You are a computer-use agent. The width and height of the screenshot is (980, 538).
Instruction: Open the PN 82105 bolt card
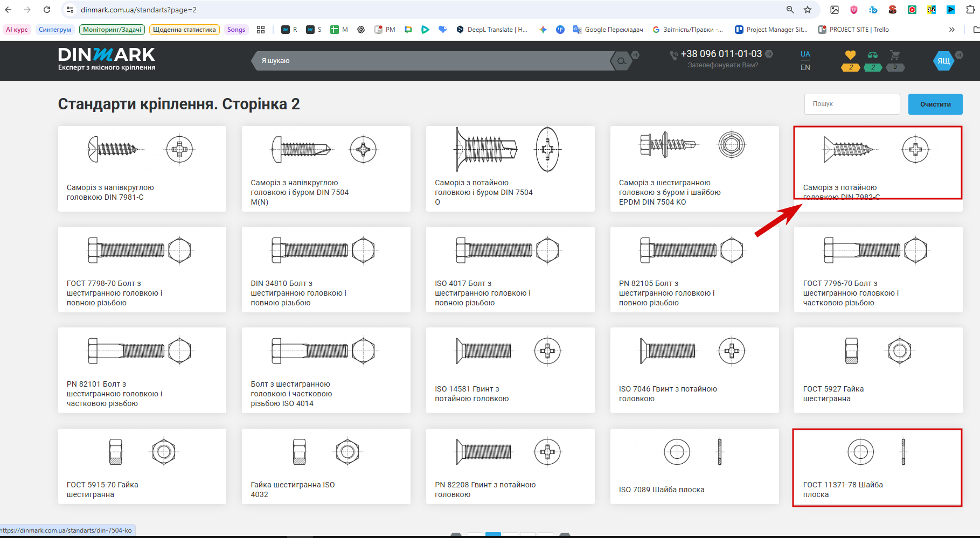pos(694,269)
